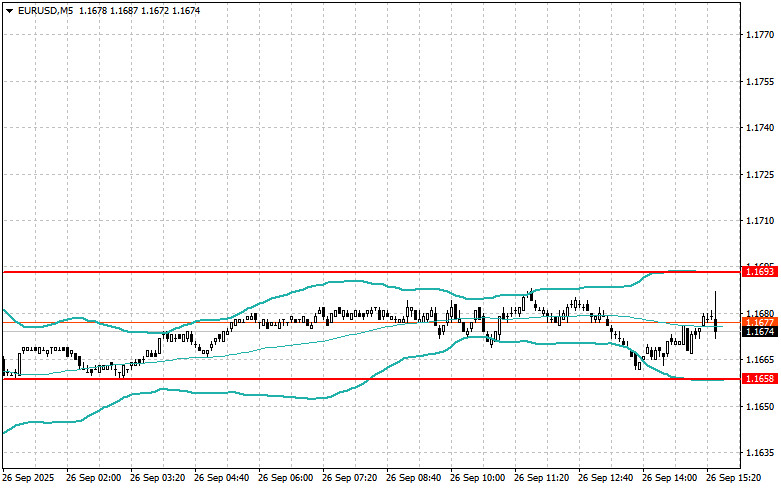The width and height of the screenshot is (781, 489).
Task: Click the 26 Sep 07:20 time label
Action: click(x=349, y=478)
